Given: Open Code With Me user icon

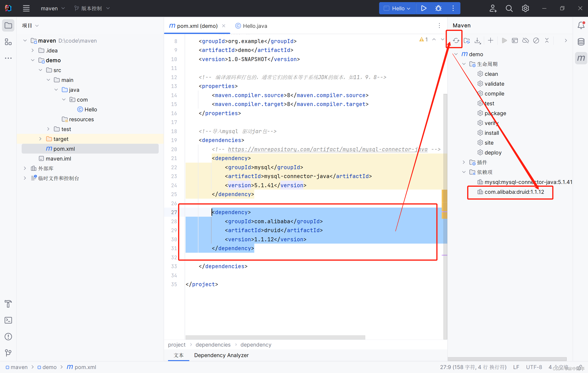Looking at the screenshot, I should click(x=493, y=8).
